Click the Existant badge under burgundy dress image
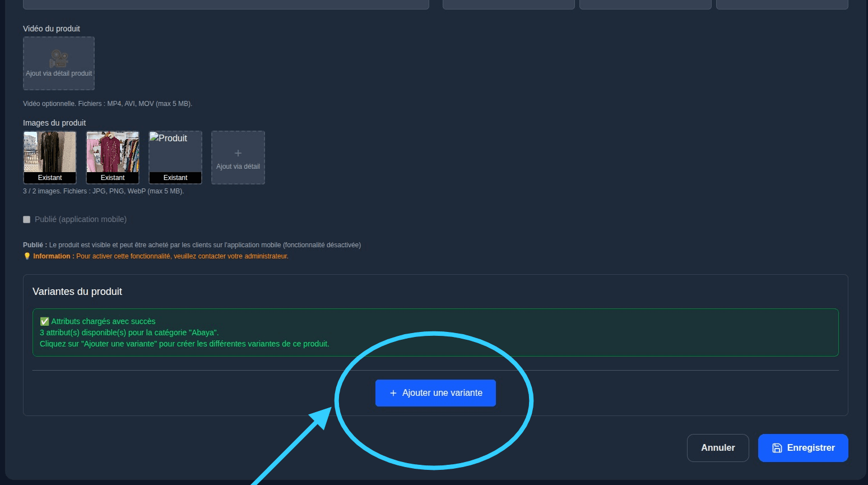The image size is (868, 485). pos(113,178)
